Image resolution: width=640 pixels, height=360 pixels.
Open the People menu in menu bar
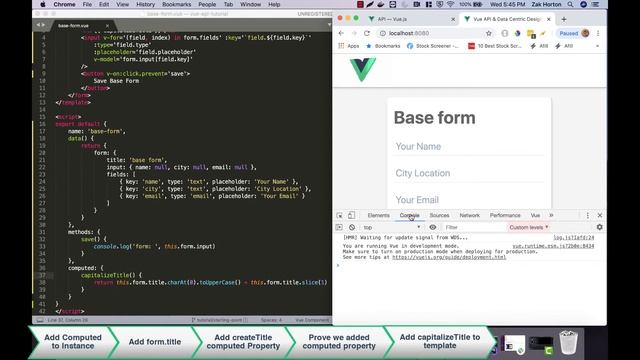click(207, 4)
